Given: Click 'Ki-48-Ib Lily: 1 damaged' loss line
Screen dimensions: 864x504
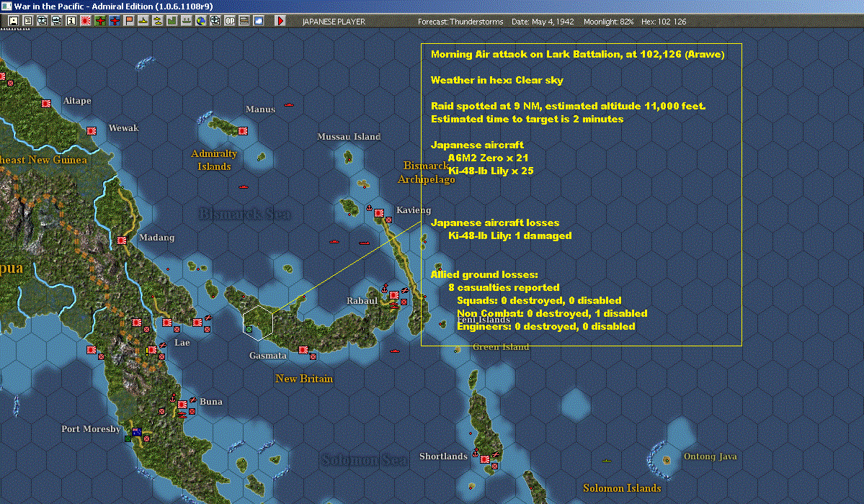Looking at the screenshot, I should click(509, 235).
